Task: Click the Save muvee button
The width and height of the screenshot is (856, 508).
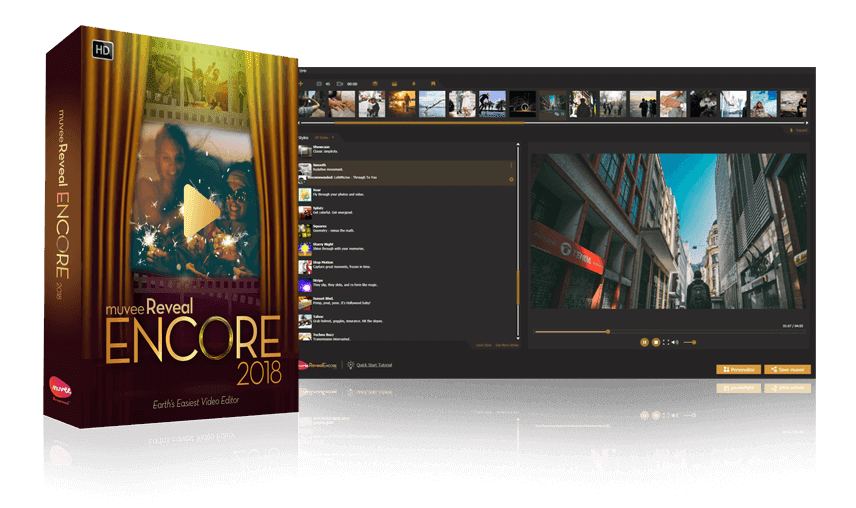Action: (787, 369)
